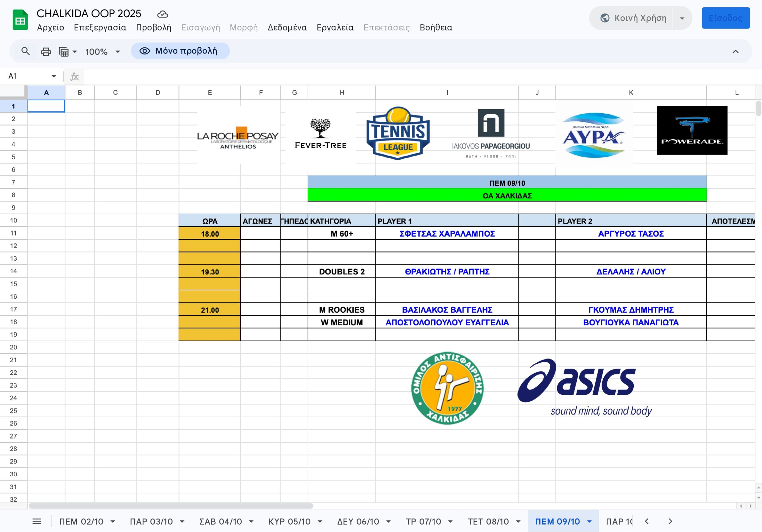Click the Google Sheets home logo
The height and width of the screenshot is (532, 762).
pyautogui.click(x=20, y=21)
